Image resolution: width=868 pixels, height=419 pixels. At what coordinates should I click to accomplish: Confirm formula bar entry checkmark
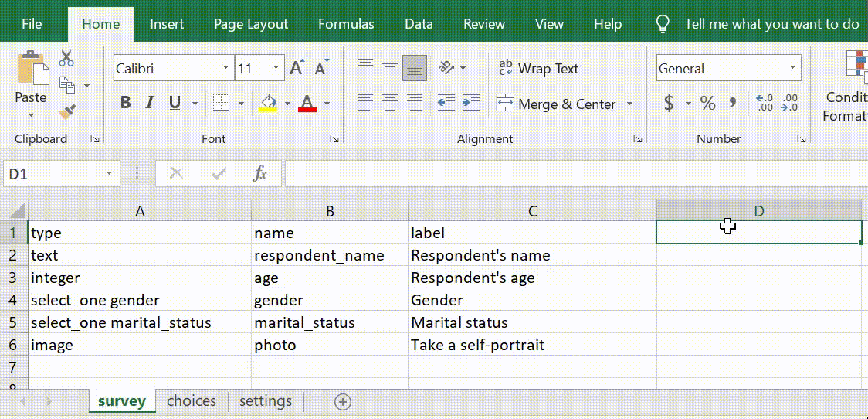click(219, 174)
